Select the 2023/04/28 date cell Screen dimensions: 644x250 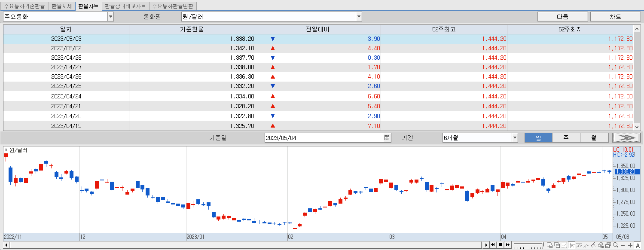point(66,58)
